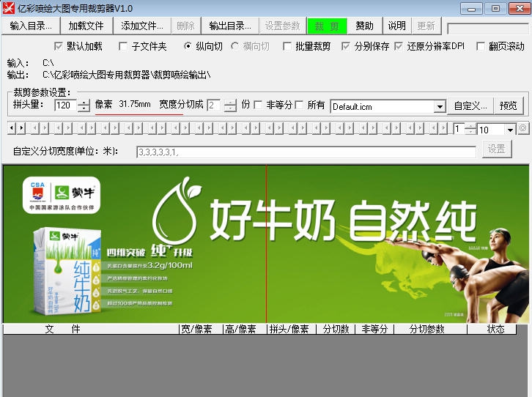Viewport: 532px width, 397px height.
Task: Open the 加载文件 toolbar button
Action: click(x=86, y=26)
